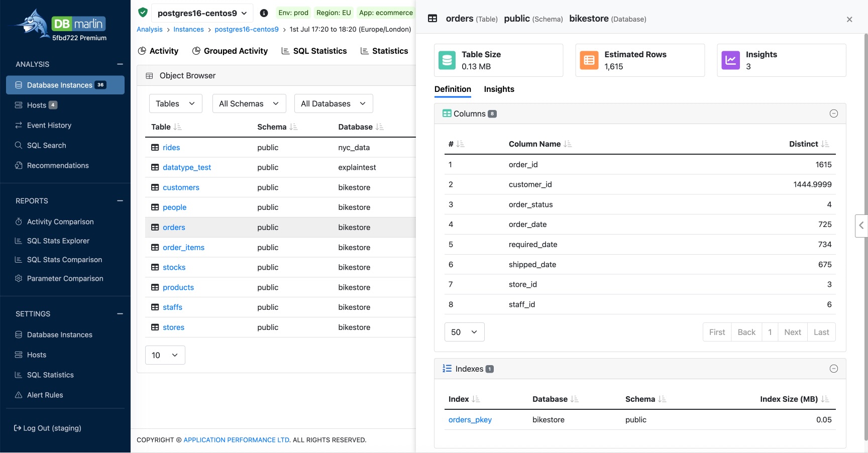This screenshot has width=868, height=453.
Task: Sort indexes by Database
Action: [x=575, y=399]
